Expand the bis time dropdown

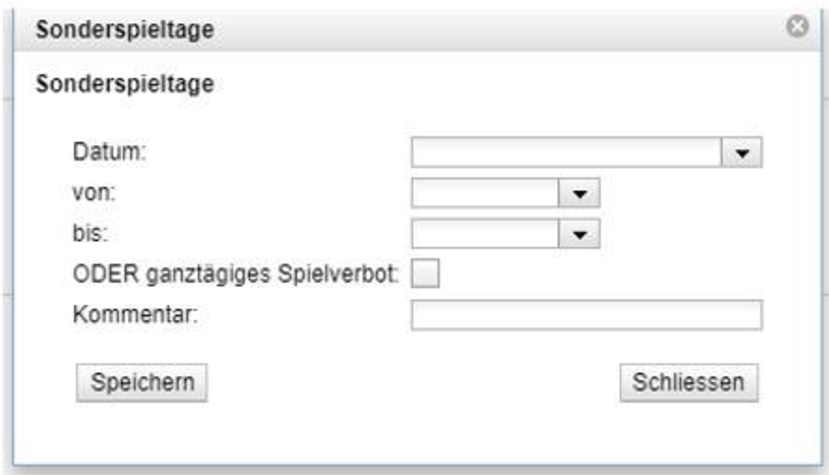(579, 234)
